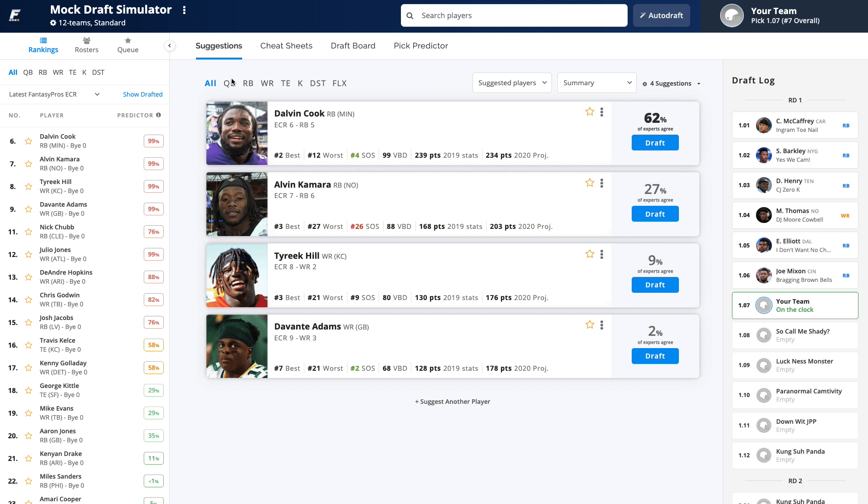Filter rankings sidebar by DST
This screenshot has height=504, width=868.
coord(98,73)
